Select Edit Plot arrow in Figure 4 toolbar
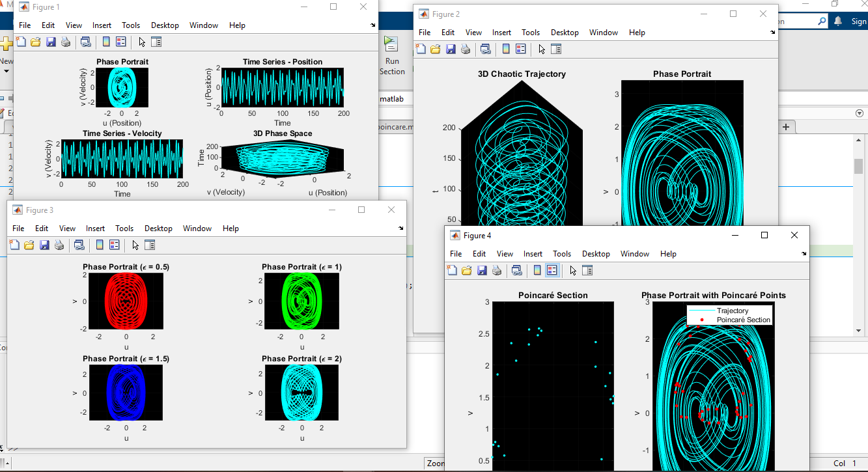The height and width of the screenshot is (472, 868). pyautogui.click(x=573, y=270)
